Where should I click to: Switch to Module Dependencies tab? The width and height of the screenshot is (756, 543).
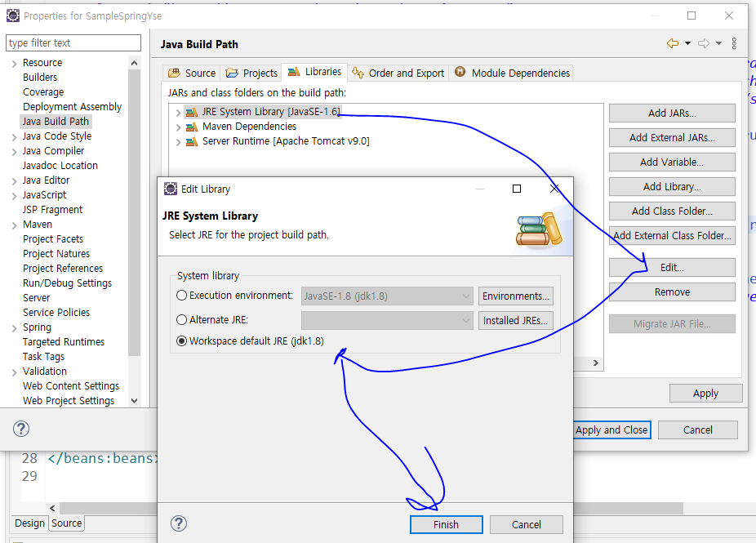(x=512, y=73)
